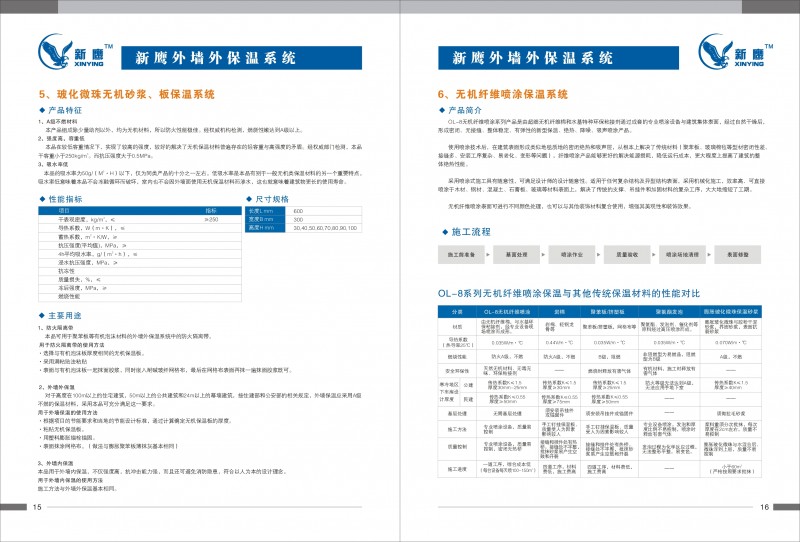
Task: Click the '产品特征' section heading
Action: pos(60,110)
